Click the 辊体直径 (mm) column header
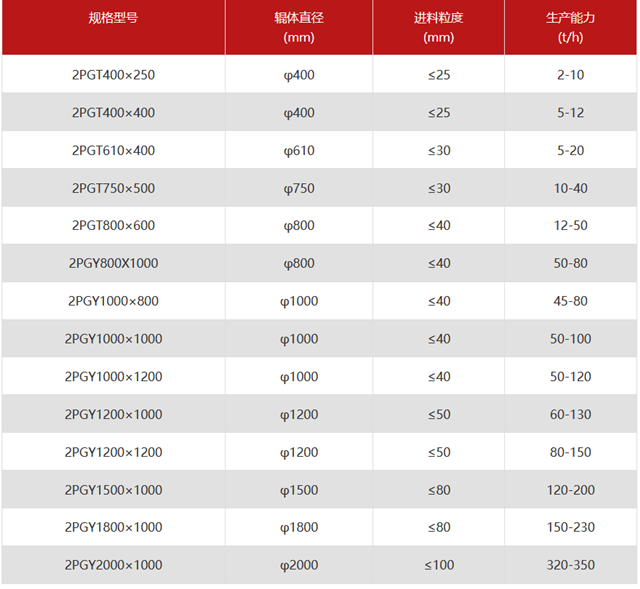The height and width of the screenshot is (589, 640). pos(299,28)
